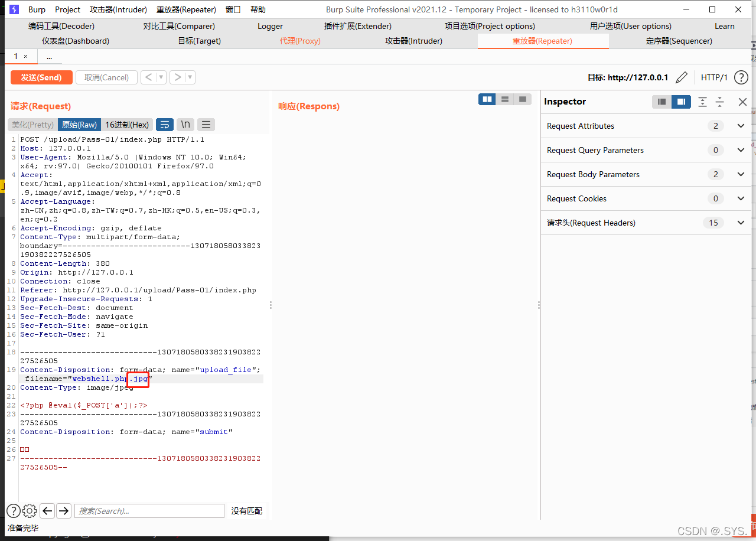Open the history dropdown arrow beside <
The height and width of the screenshot is (541, 756).
[161, 77]
